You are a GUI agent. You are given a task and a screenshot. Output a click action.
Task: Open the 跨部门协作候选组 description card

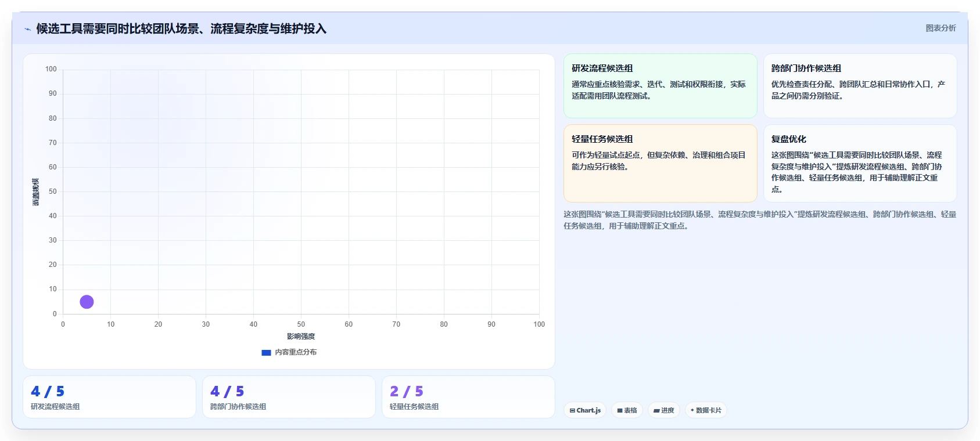[x=860, y=86]
